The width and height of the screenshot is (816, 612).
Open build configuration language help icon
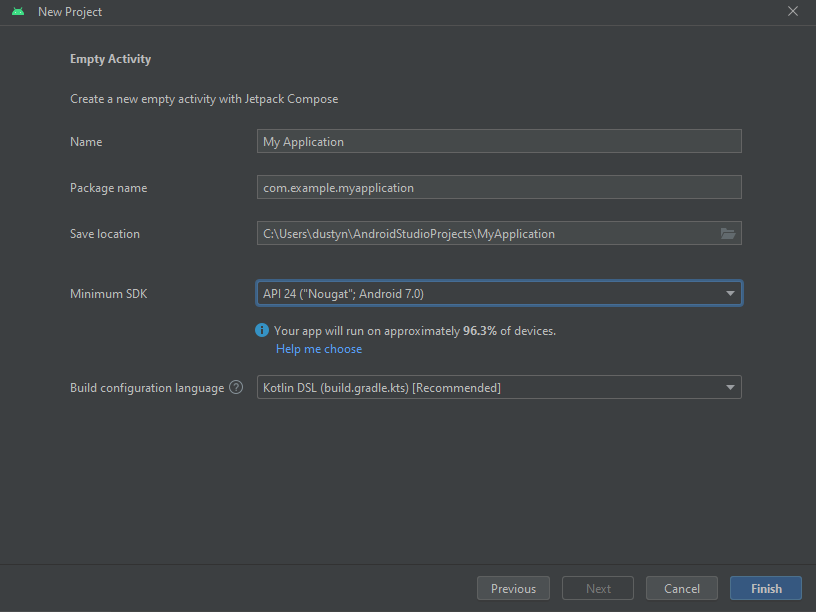(236, 387)
